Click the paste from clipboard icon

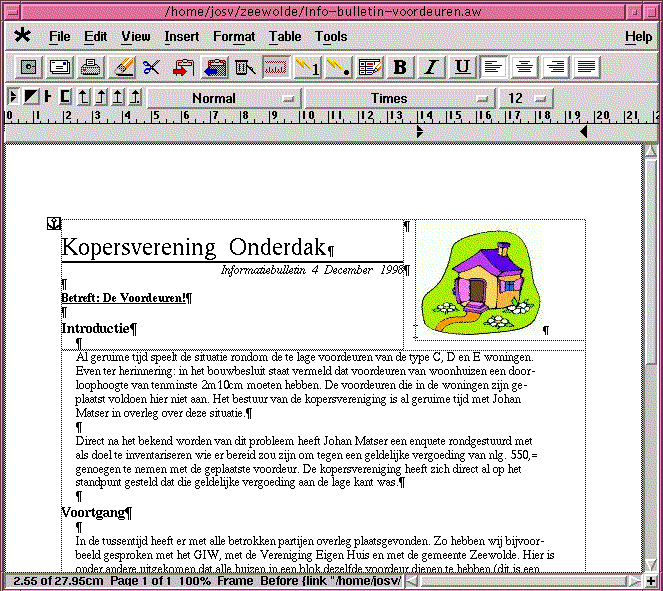click(x=215, y=67)
